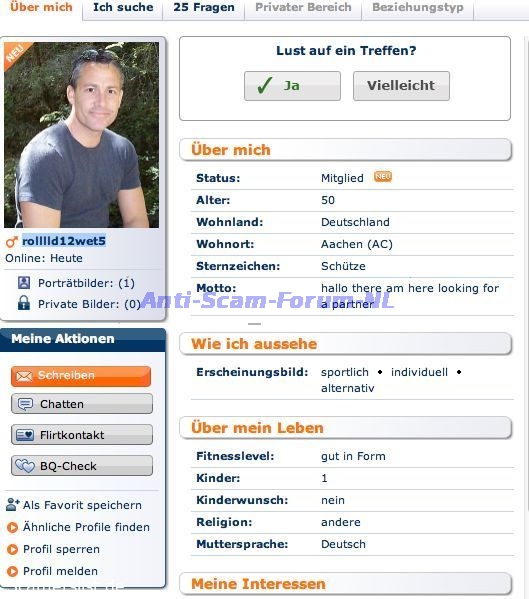Open the Privater Bereich tab
Image resolution: width=529 pixels, height=599 pixels.
pyautogui.click(x=303, y=8)
